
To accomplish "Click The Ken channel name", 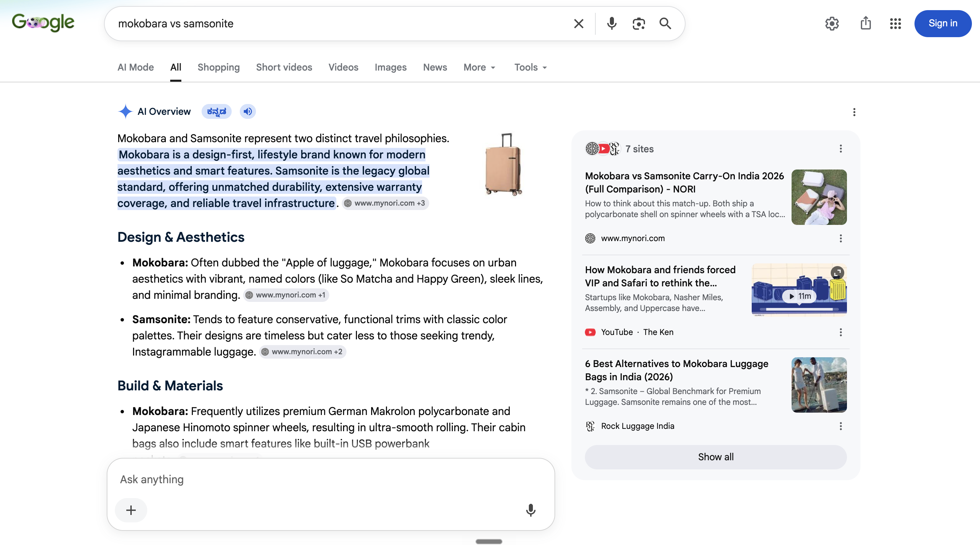I will pos(658,332).
